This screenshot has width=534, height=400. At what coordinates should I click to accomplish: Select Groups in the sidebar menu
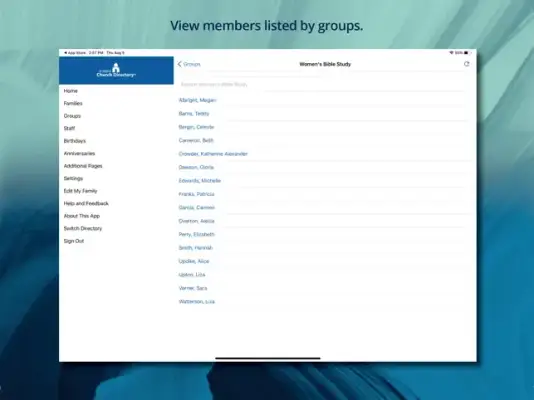[x=72, y=116]
